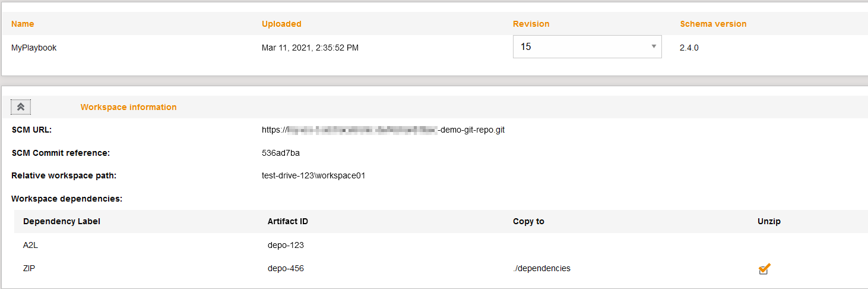Select the MyPlaybook name entry
868x289 pixels.
coord(34,48)
